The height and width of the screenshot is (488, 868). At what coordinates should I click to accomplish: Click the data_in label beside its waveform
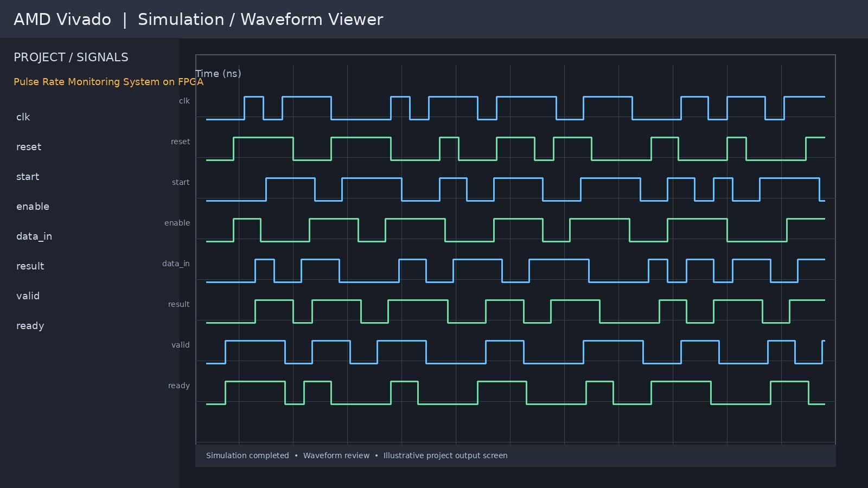(x=176, y=264)
